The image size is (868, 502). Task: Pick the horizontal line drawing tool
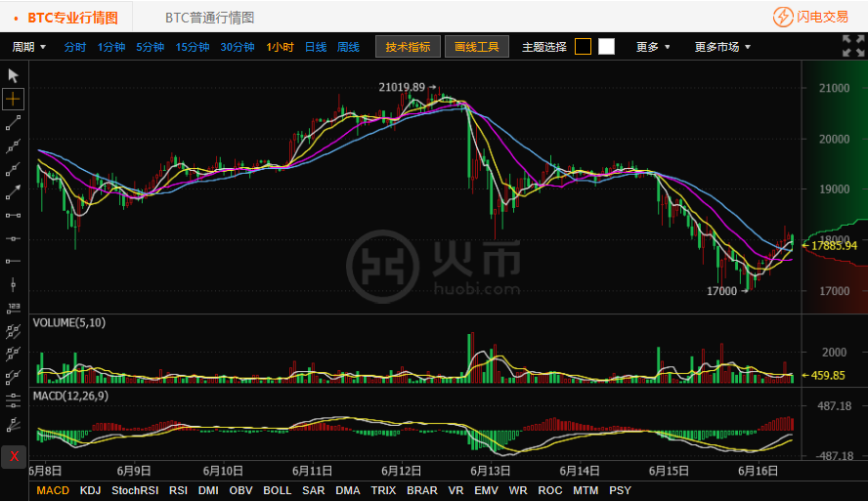[14, 238]
